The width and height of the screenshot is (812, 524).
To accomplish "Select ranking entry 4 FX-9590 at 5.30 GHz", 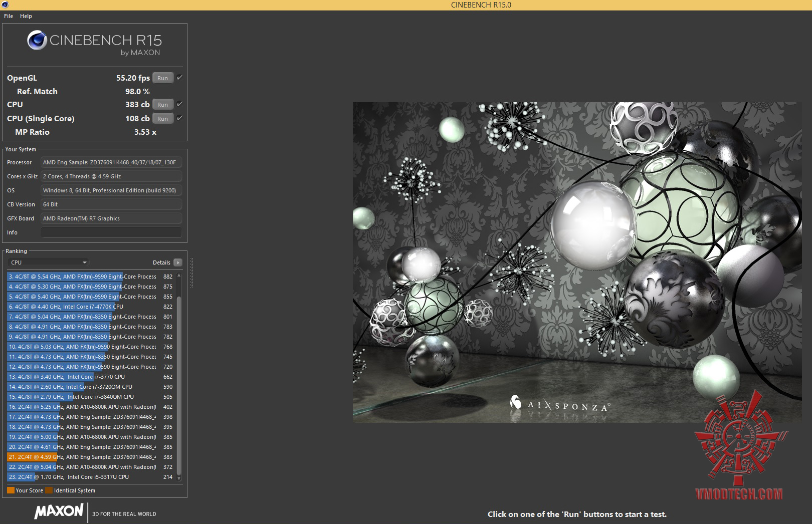I will click(x=90, y=287).
